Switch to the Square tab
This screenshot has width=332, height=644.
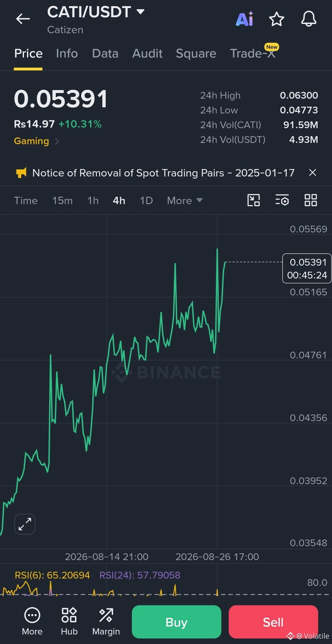click(196, 53)
